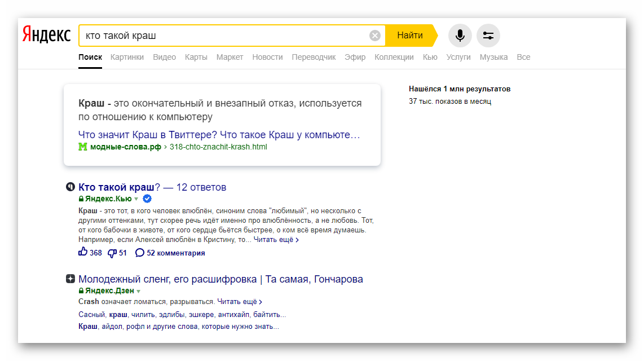
Task: Open the Кью tab
Action: click(x=430, y=57)
